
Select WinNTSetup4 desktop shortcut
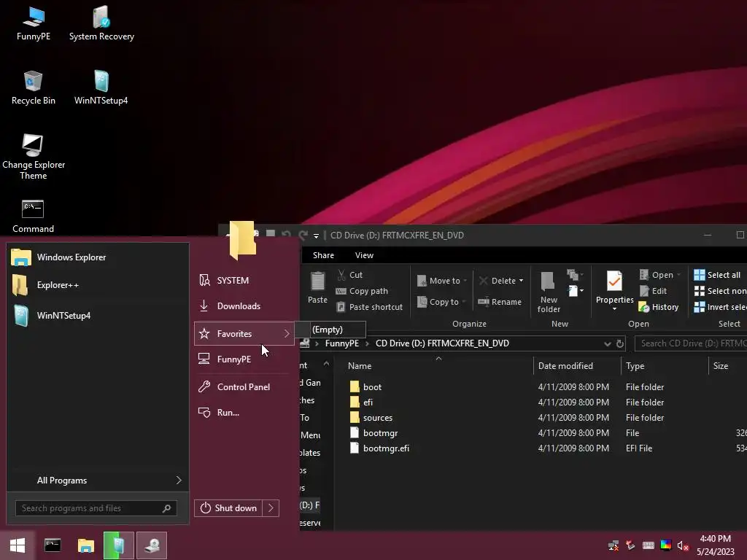tap(101, 88)
